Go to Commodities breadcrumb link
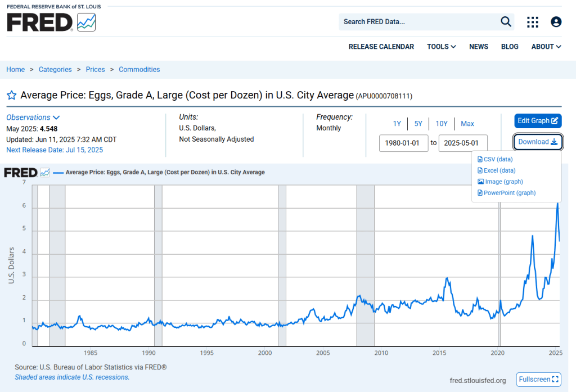 coord(139,70)
